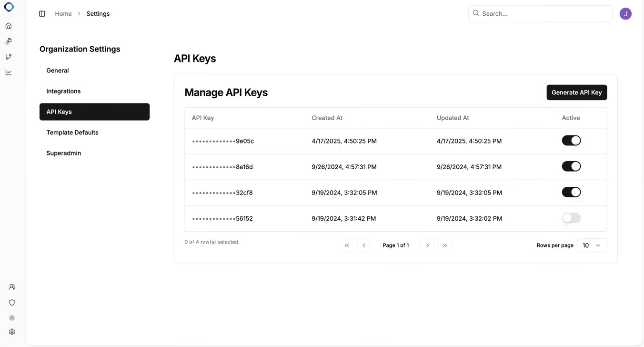Screen dimensions: 644x347
Task: Click inside the Search field
Action: pyautogui.click(x=524, y=13)
